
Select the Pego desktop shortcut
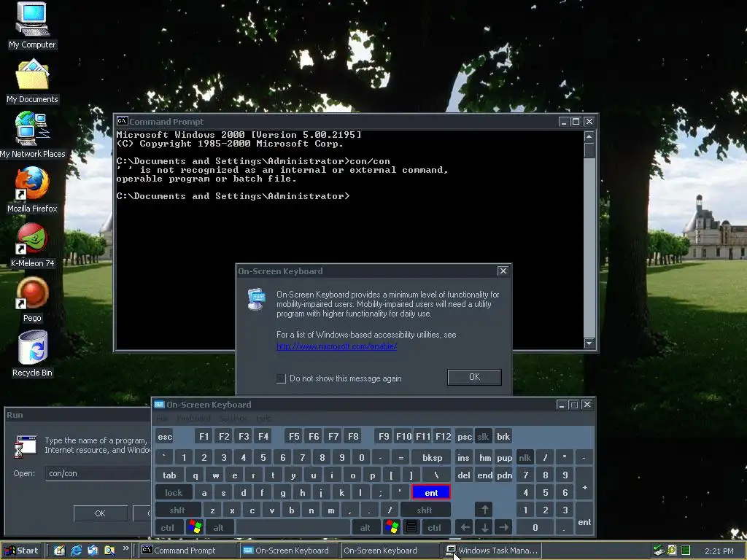(32, 299)
